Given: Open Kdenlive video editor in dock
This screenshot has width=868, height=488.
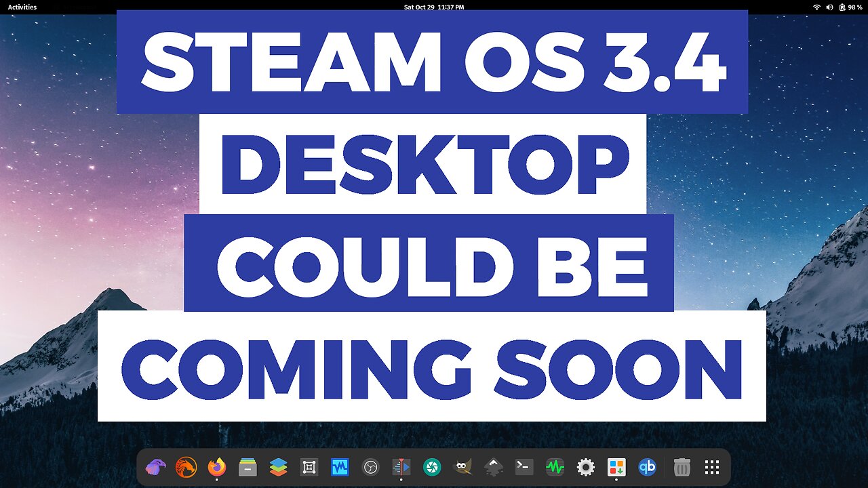Looking at the screenshot, I should point(401,467).
